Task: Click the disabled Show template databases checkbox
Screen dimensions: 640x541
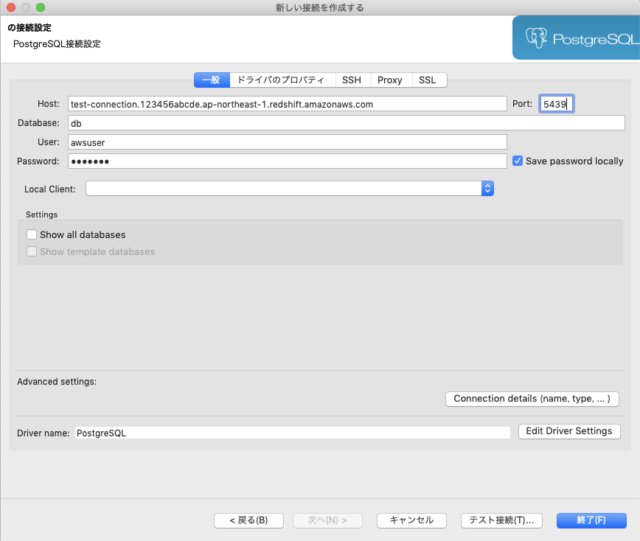Action: coord(31,252)
